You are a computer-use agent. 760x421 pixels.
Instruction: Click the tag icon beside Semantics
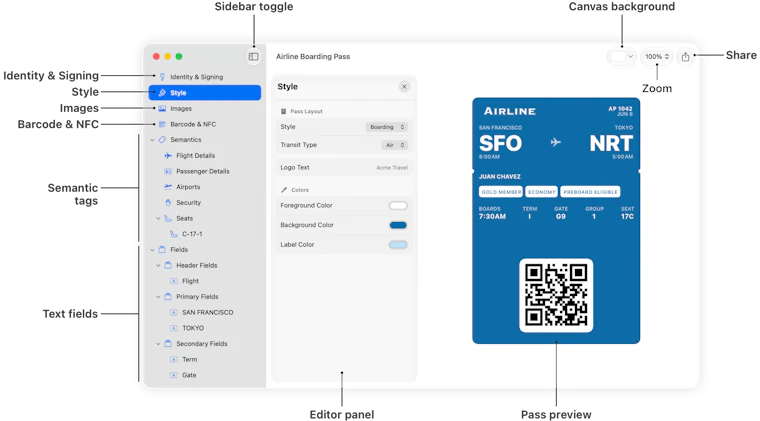pyautogui.click(x=162, y=140)
